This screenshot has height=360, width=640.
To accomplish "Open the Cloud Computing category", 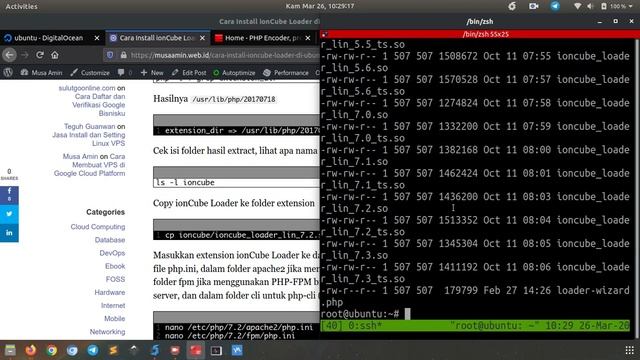I will pyautogui.click(x=98, y=227).
